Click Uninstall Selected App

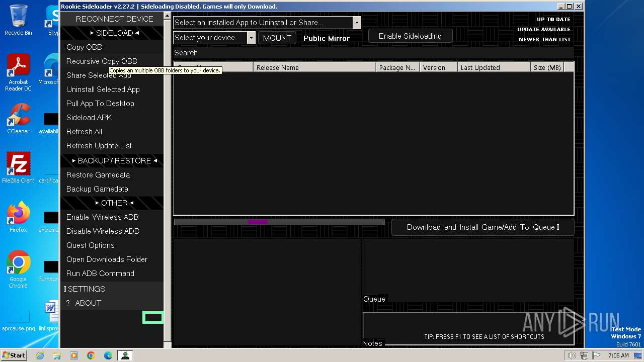click(112, 89)
